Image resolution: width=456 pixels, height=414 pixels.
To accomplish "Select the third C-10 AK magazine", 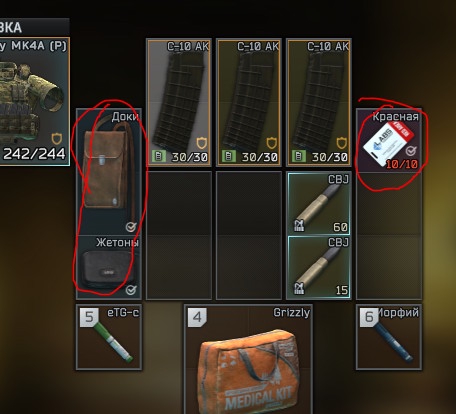I will pos(319,102).
